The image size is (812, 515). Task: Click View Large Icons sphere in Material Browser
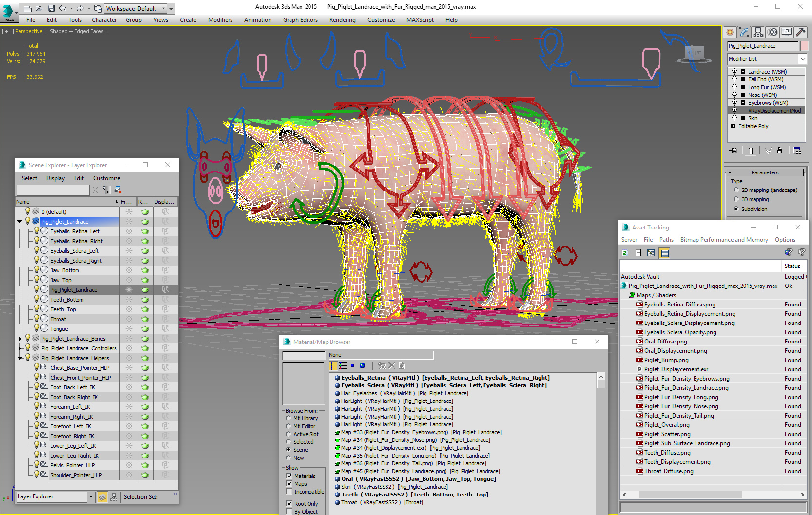(x=362, y=366)
